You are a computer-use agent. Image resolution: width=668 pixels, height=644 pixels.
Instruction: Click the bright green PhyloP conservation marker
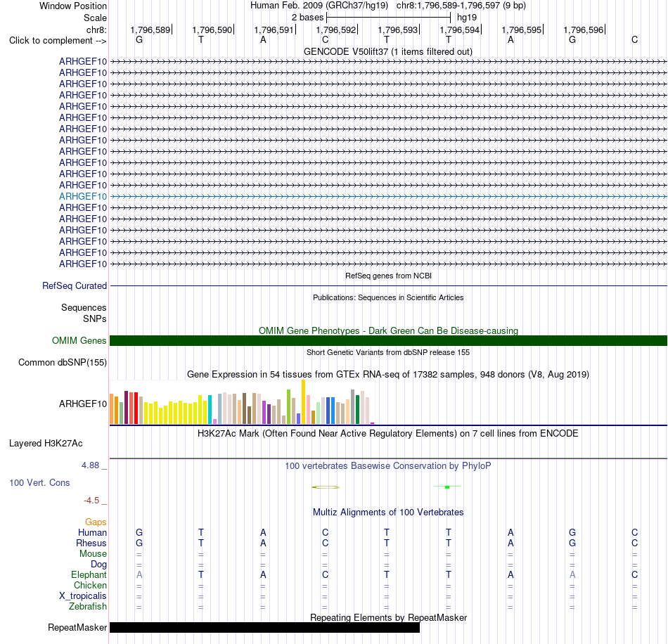[x=447, y=487]
